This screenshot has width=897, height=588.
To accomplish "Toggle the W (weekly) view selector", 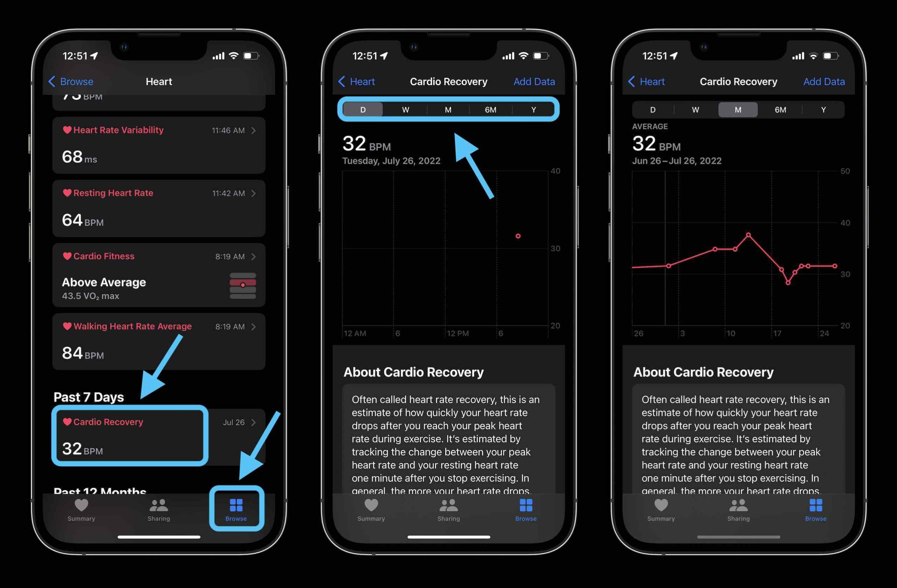I will click(x=405, y=110).
